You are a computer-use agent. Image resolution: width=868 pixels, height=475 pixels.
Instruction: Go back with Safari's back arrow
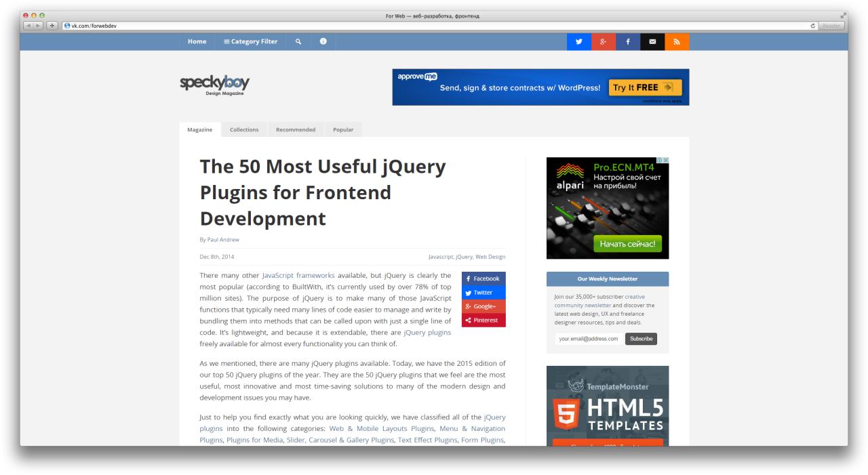(x=28, y=26)
